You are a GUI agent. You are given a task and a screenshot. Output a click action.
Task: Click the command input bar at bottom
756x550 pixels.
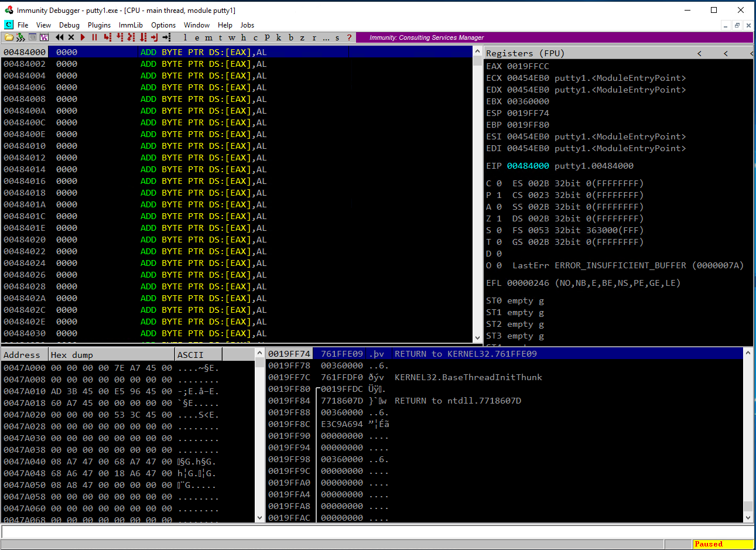(377, 532)
